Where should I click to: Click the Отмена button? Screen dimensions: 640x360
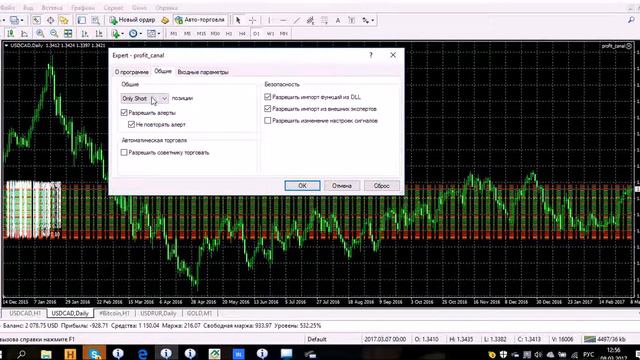coord(342,185)
